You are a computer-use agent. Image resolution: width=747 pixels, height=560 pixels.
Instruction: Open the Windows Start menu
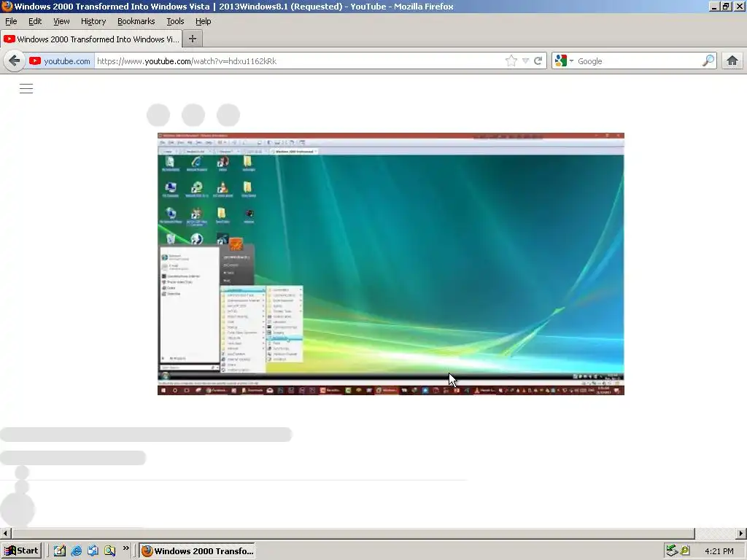(x=21, y=551)
